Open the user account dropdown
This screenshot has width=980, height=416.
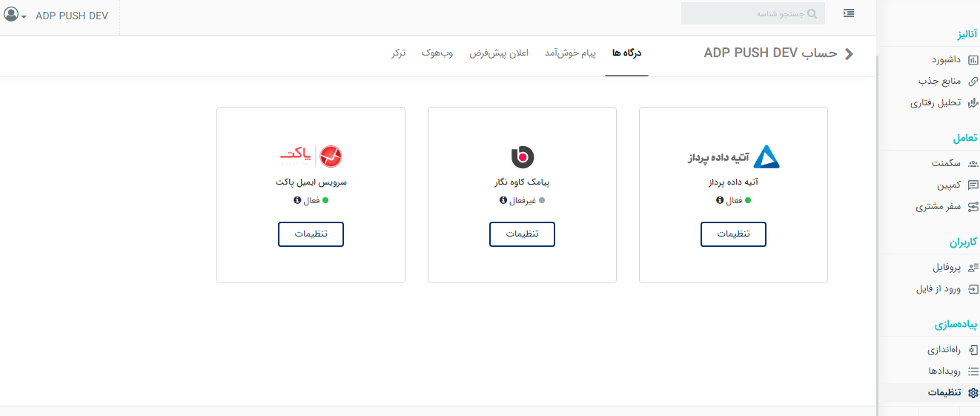coord(15,16)
